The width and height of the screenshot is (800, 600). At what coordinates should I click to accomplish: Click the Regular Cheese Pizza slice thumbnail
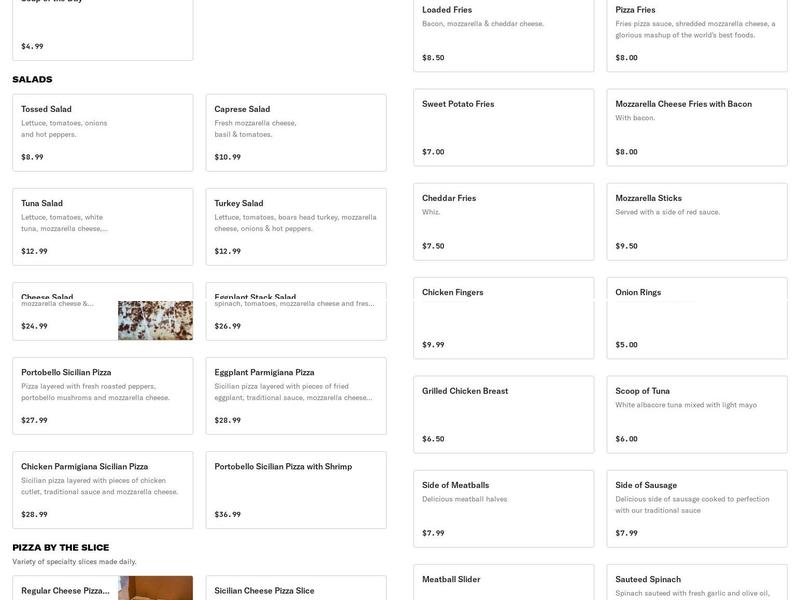point(155,588)
